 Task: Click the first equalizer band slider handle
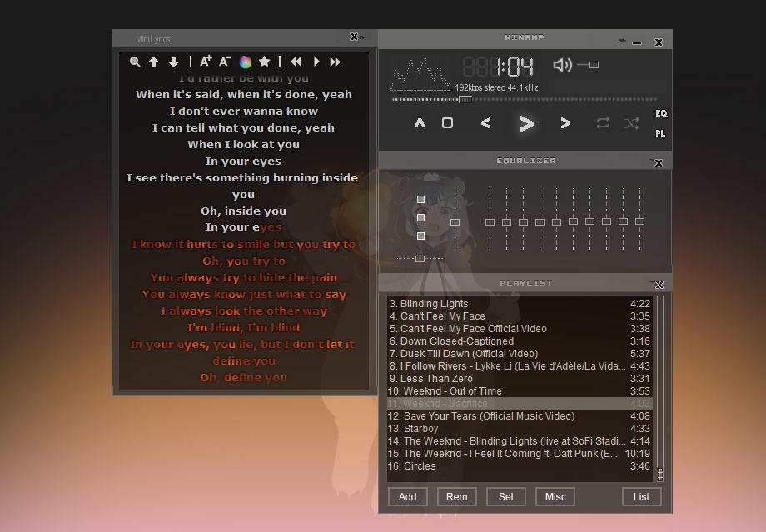point(490,222)
